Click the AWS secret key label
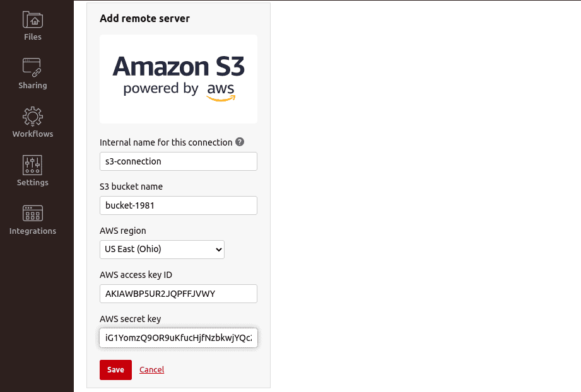The width and height of the screenshot is (581, 392). point(131,319)
